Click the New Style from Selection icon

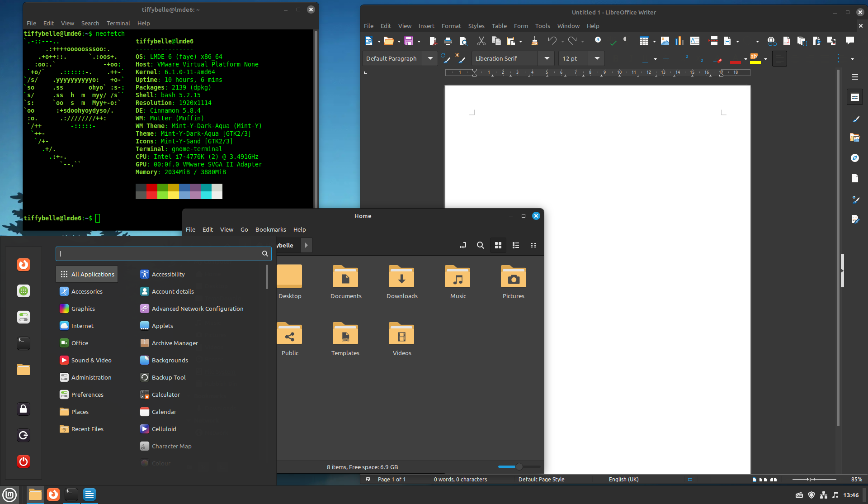pyautogui.click(x=460, y=58)
